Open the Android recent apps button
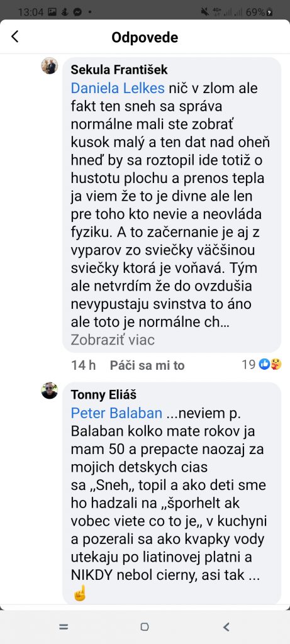Viewport: 290px width, 644px height. [64, 627]
